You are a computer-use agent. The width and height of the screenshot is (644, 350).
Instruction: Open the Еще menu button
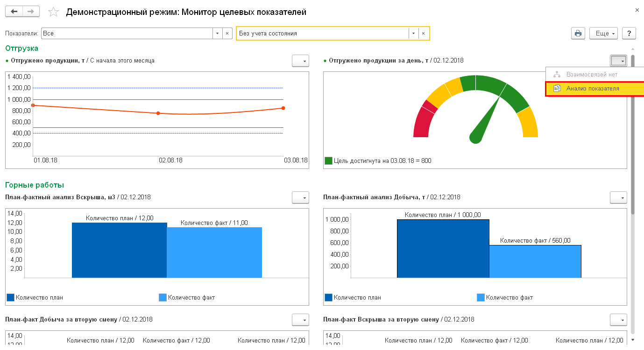(603, 34)
